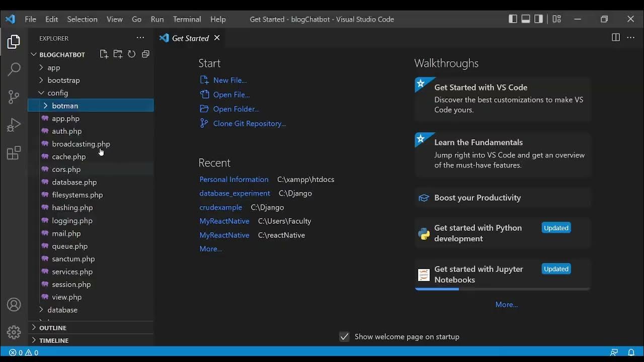
Task: Open the View menu
Action: tap(115, 19)
